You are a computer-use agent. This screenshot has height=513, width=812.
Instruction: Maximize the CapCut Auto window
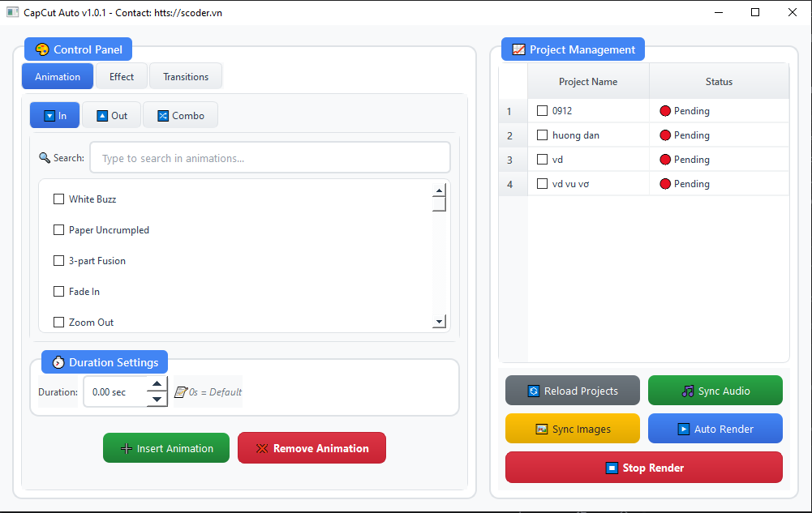pyautogui.click(x=755, y=12)
